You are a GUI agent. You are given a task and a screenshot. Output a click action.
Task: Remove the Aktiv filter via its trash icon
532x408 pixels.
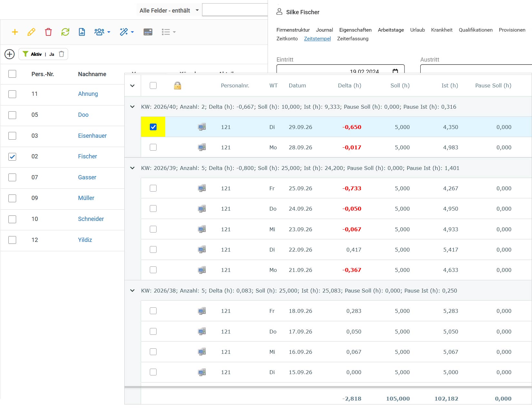click(x=62, y=54)
